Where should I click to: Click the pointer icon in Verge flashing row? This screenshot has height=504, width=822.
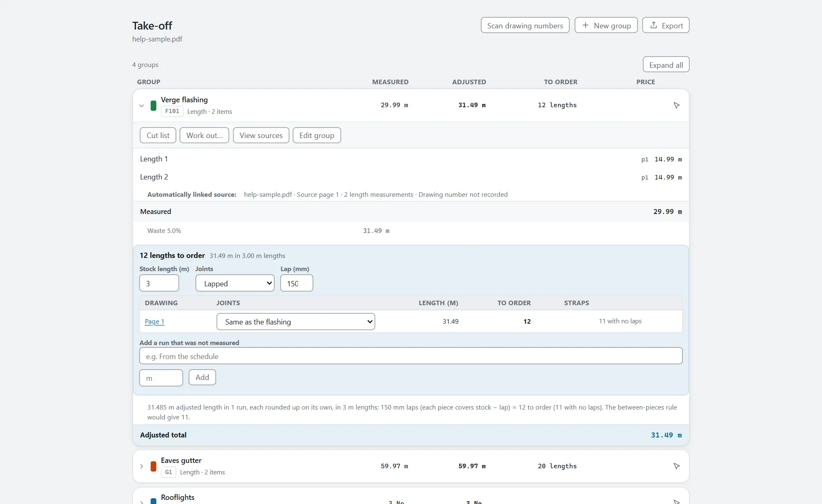point(677,106)
